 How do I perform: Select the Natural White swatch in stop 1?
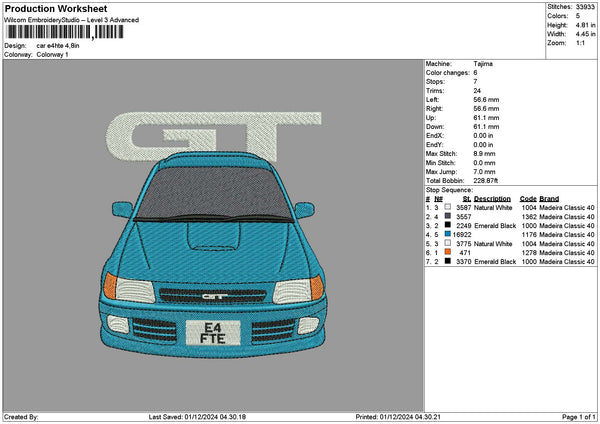(x=447, y=208)
